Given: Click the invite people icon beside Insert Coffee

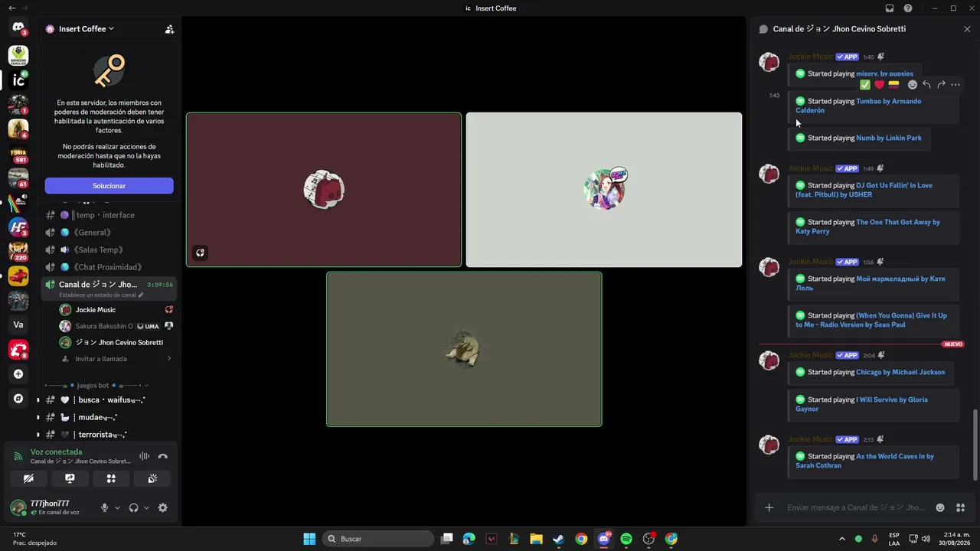Looking at the screenshot, I should [x=169, y=29].
